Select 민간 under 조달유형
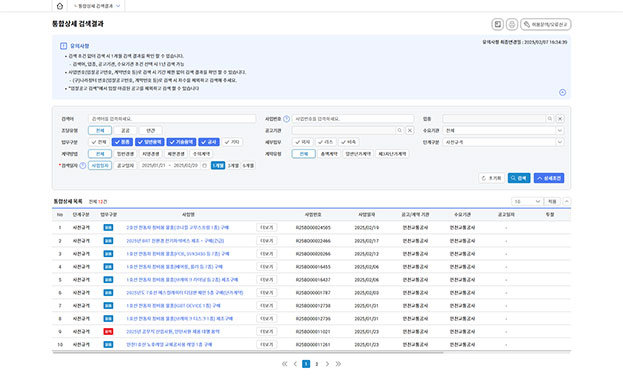This screenshot has width=623, height=379. tap(151, 131)
